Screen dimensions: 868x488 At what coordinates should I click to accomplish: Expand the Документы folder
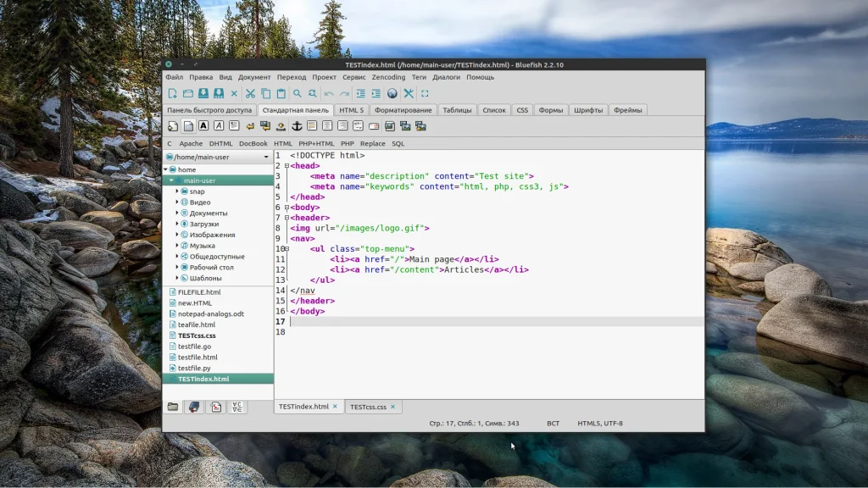(177, 213)
